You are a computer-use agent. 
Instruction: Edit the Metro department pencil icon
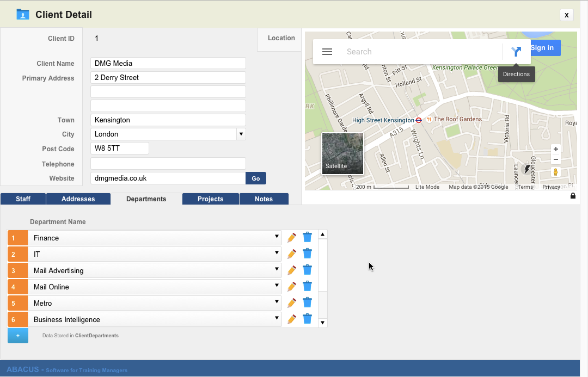(x=292, y=303)
